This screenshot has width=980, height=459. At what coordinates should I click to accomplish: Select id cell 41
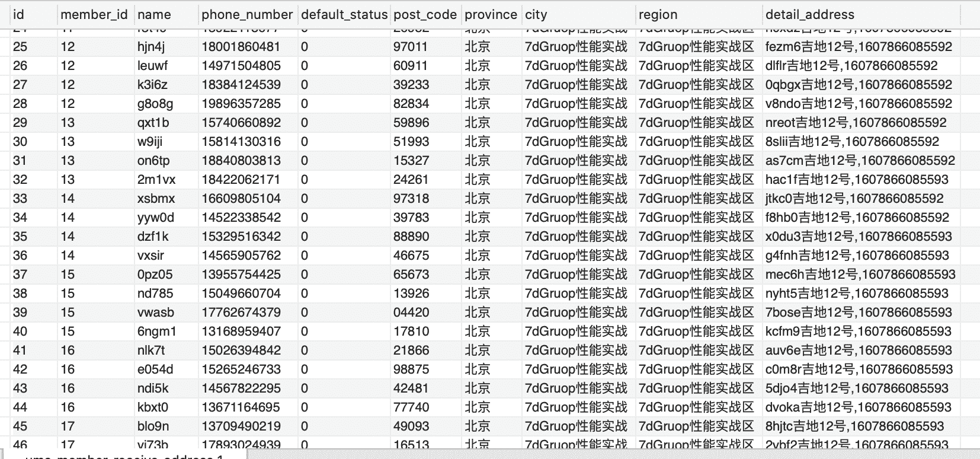pyautogui.click(x=20, y=350)
